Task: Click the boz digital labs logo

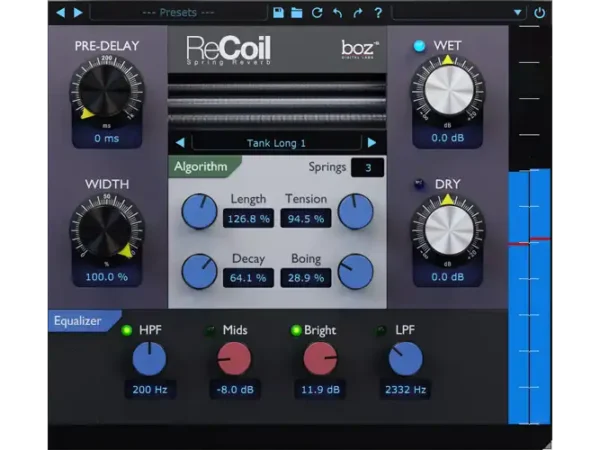Action: pos(360,50)
